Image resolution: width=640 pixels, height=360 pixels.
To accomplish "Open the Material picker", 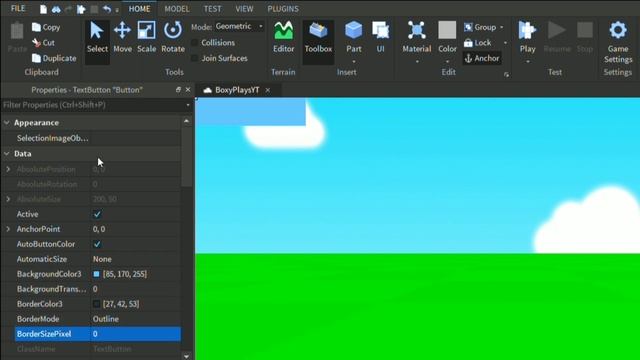I will point(416,41).
